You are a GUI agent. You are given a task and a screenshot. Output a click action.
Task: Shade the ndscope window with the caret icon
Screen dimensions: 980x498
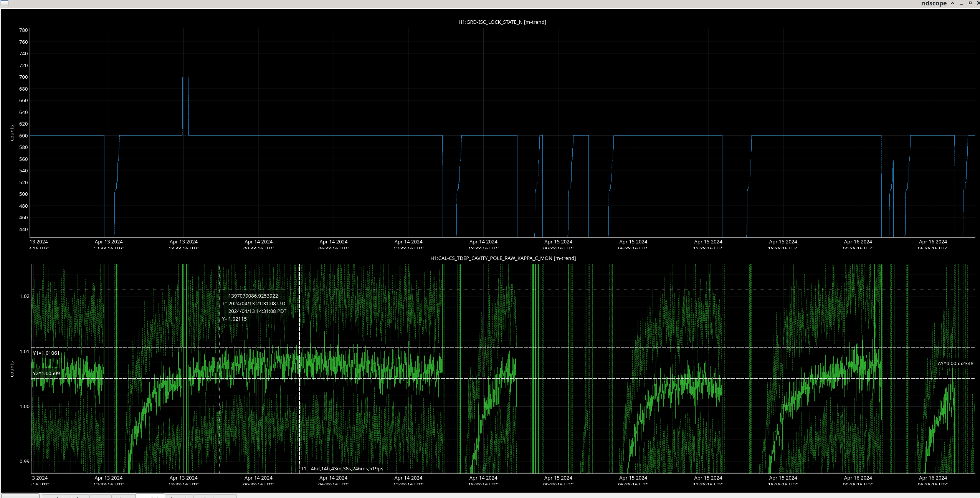(x=952, y=3)
